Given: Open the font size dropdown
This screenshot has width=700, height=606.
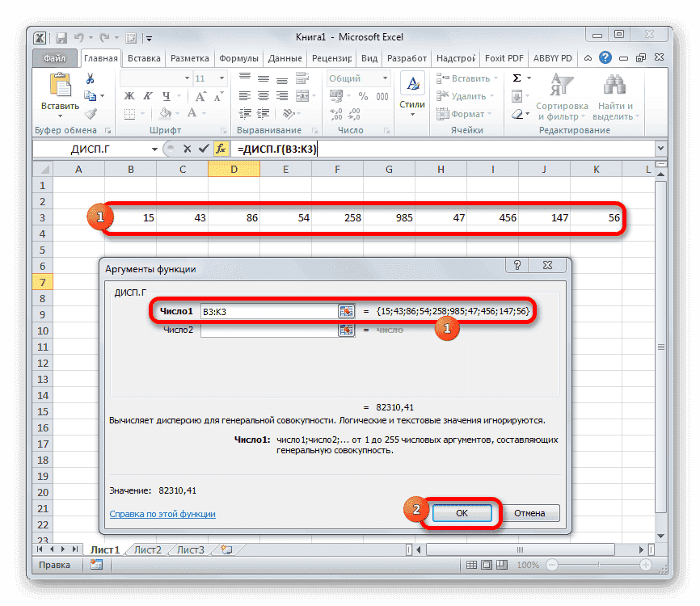Looking at the screenshot, I should (x=221, y=78).
